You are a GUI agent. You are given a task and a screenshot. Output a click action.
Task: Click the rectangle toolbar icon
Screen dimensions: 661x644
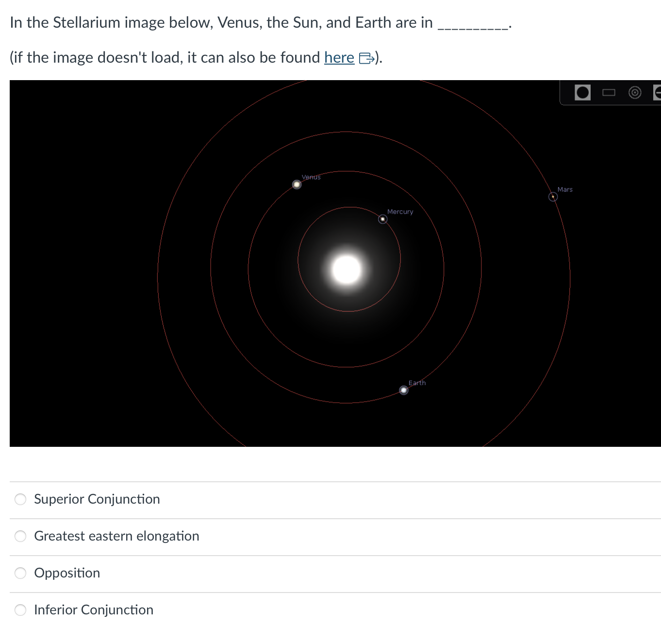(609, 92)
